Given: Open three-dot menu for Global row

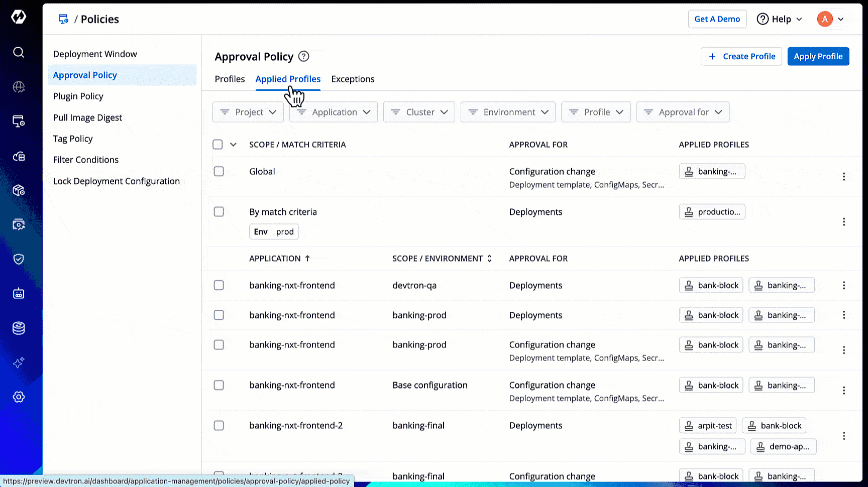Looking at the screenshot, I should click(844, 177).
